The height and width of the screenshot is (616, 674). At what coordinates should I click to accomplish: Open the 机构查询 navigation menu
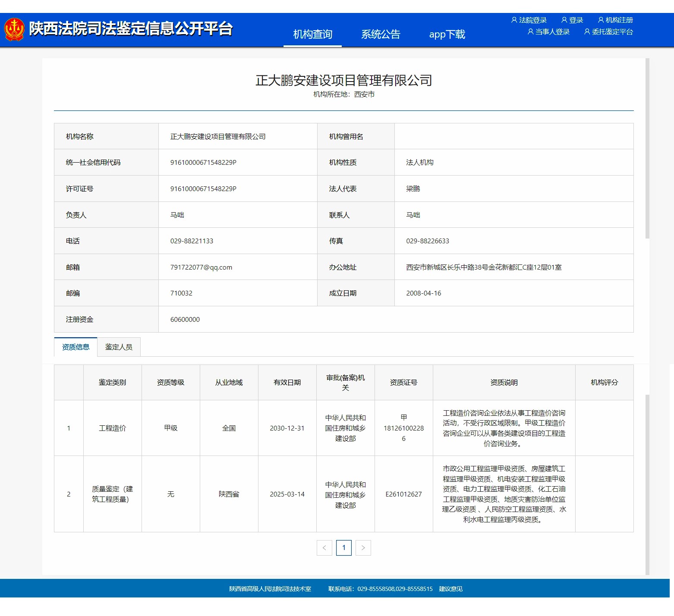312,35
